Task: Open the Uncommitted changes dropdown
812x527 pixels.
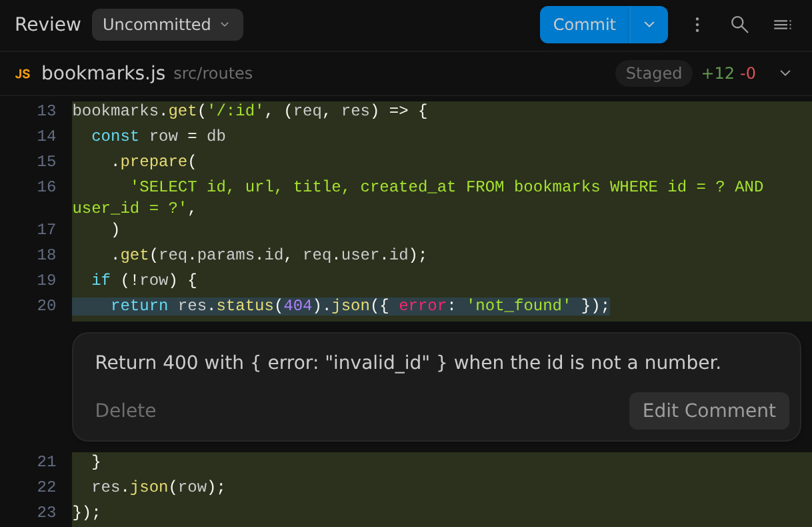Action: [167, 25]
